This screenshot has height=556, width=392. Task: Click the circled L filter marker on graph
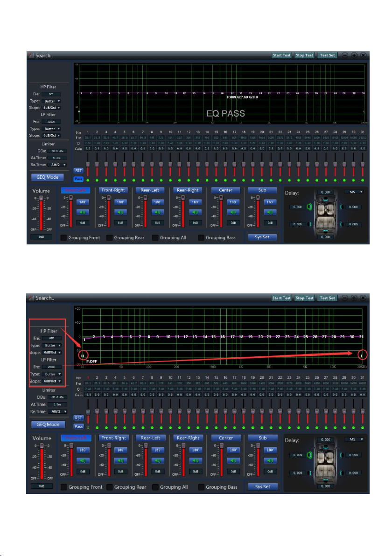click(362, 355)
